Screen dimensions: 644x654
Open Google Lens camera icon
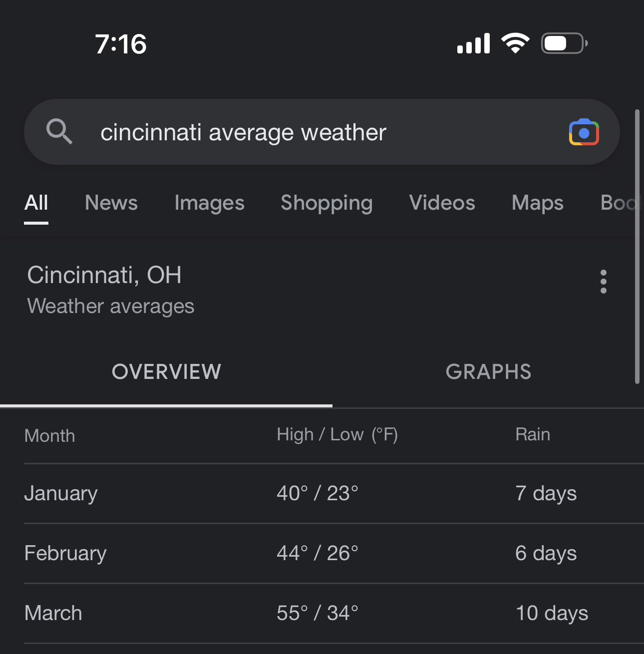pos(584,132)
